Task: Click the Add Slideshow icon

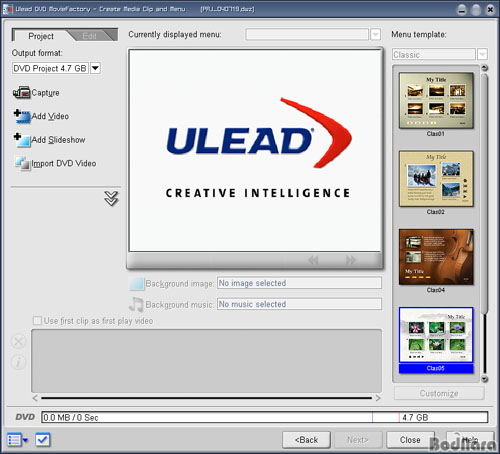Action: [22, 140]
